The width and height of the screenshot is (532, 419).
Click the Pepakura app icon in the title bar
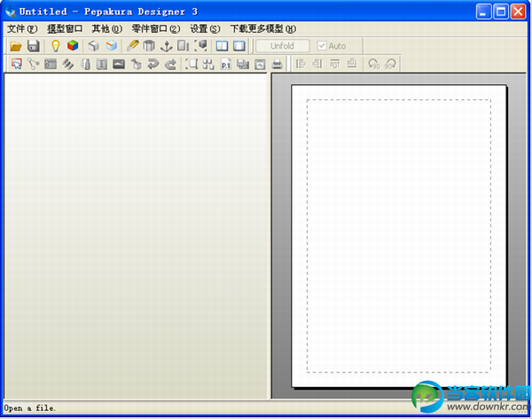tap(11, 12)
